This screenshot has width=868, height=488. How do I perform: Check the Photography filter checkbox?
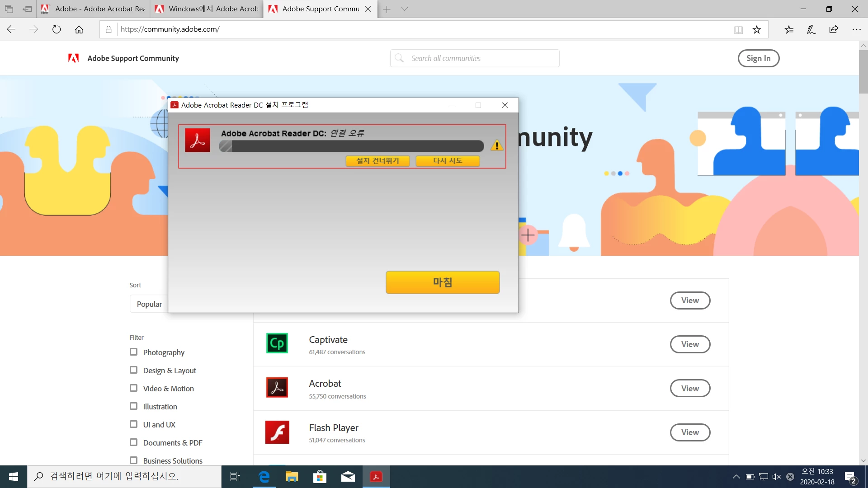133,352
